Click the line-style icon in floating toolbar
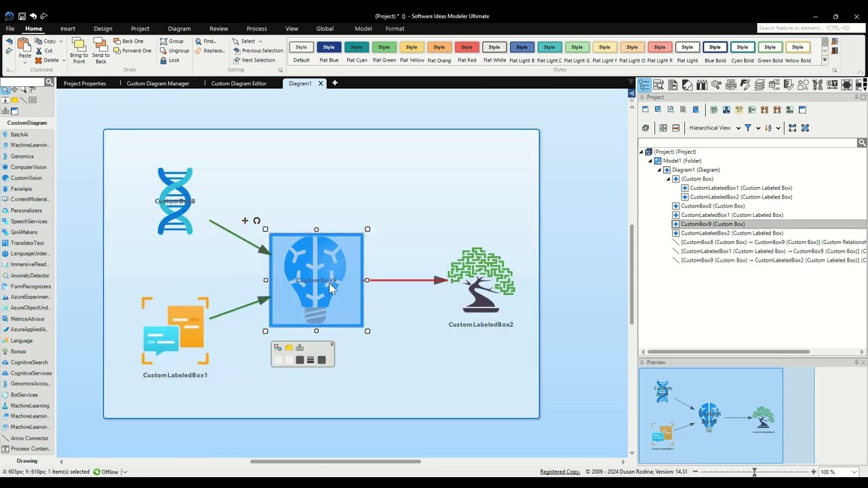Image resolution: width=868 pixels, height=488 pixels. pos(311,360)
